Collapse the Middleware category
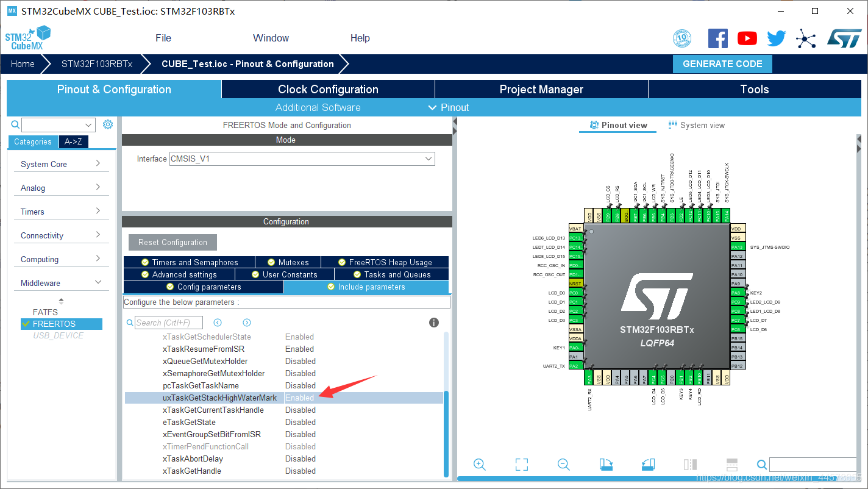The height and width of the screenshot is (489, 868). (61, 283)
